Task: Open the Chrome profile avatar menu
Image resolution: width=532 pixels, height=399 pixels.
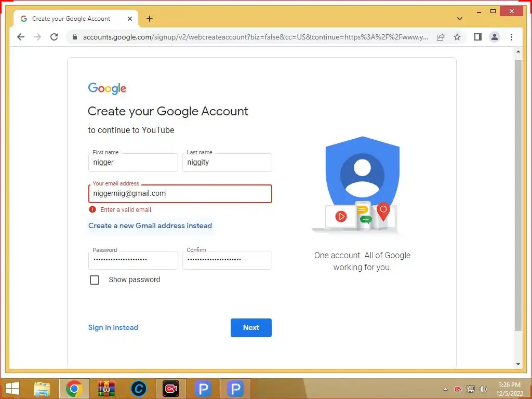Action: pyautogui.click(x=495, y=37)
